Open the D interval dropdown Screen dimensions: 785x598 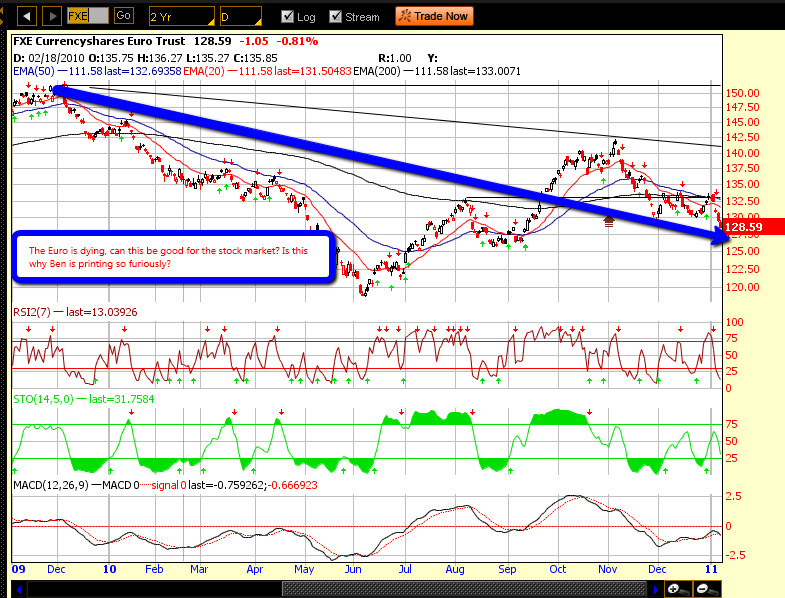coord(240,17)
